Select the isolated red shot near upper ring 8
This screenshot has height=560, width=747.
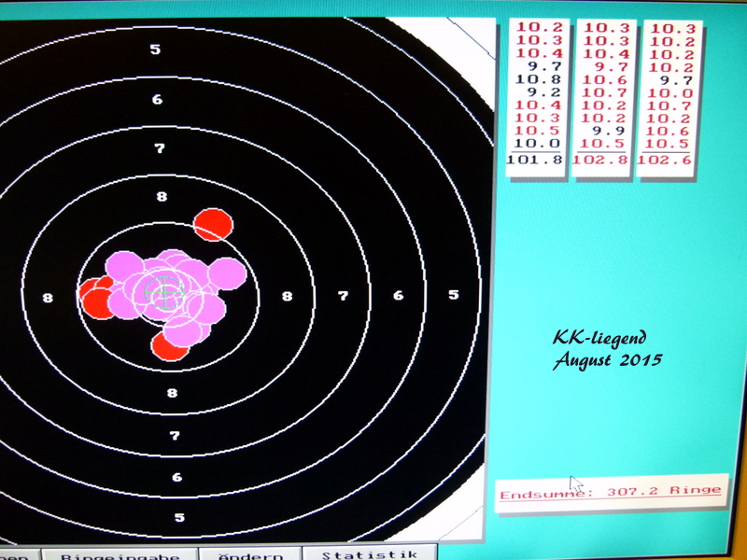point(213,225)
